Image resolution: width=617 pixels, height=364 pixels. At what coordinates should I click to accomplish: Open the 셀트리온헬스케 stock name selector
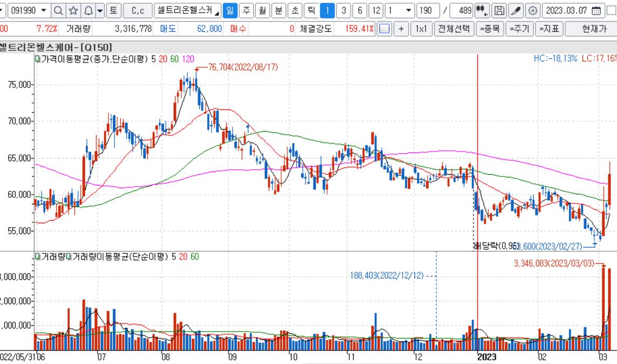click(187, 11)
